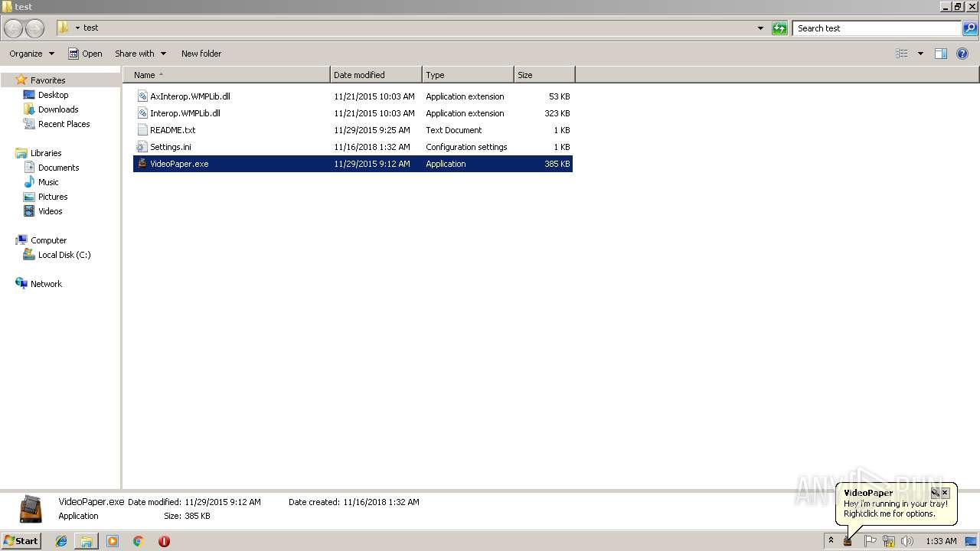Click the Text Document type cell

point(453,130)
